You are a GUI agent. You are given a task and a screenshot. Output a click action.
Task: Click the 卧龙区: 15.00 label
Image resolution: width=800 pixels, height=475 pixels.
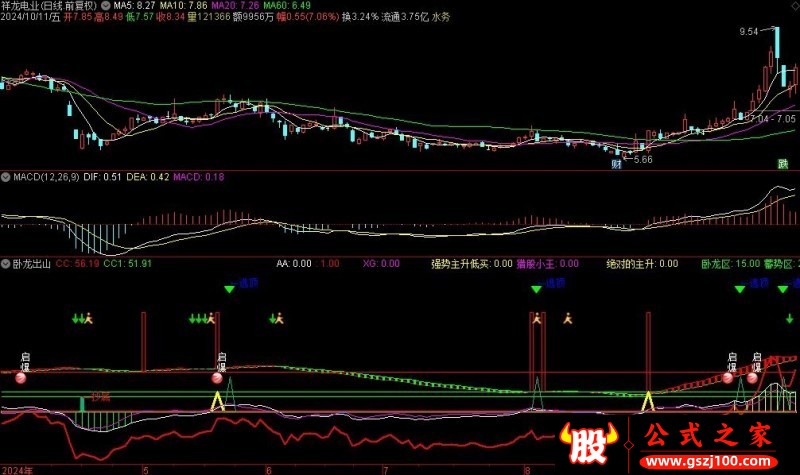731,264
